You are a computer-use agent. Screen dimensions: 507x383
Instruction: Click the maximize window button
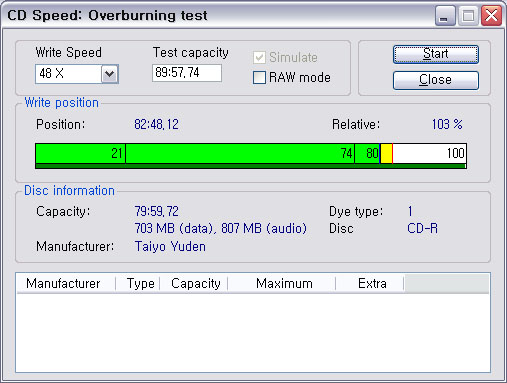468,16
